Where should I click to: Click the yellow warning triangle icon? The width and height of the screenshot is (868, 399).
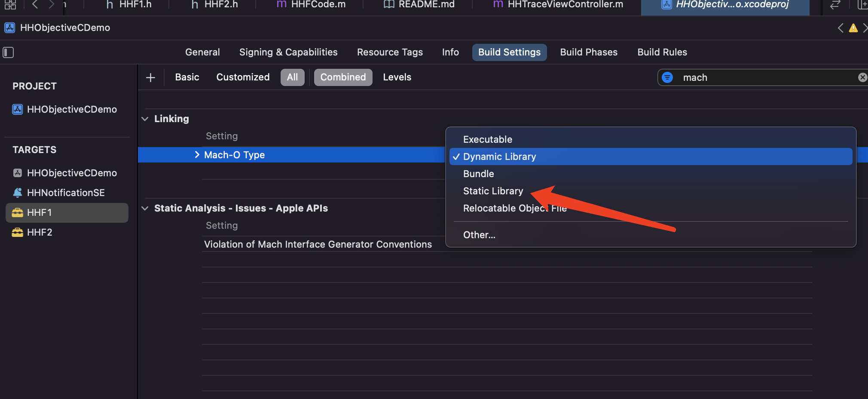click(853, 28)
